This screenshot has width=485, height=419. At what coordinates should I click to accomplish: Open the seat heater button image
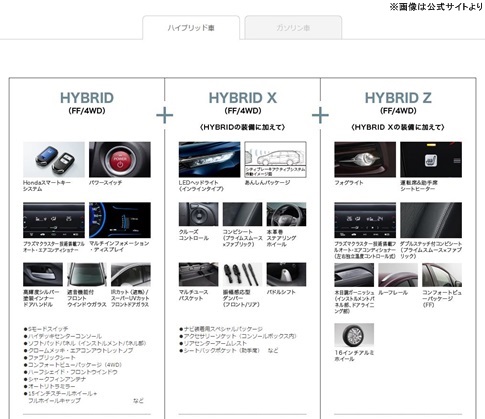coord(431,159)
